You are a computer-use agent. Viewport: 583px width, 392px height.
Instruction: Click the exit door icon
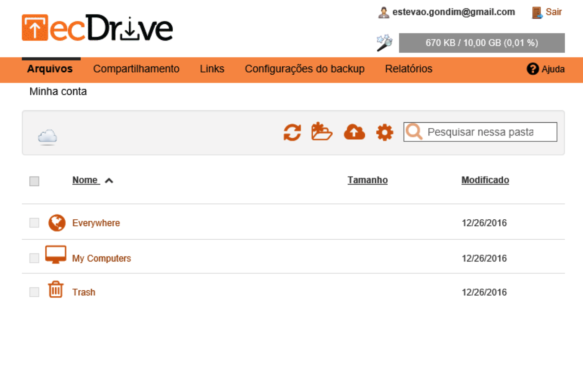pyautogui.click(x=537, y=12)
